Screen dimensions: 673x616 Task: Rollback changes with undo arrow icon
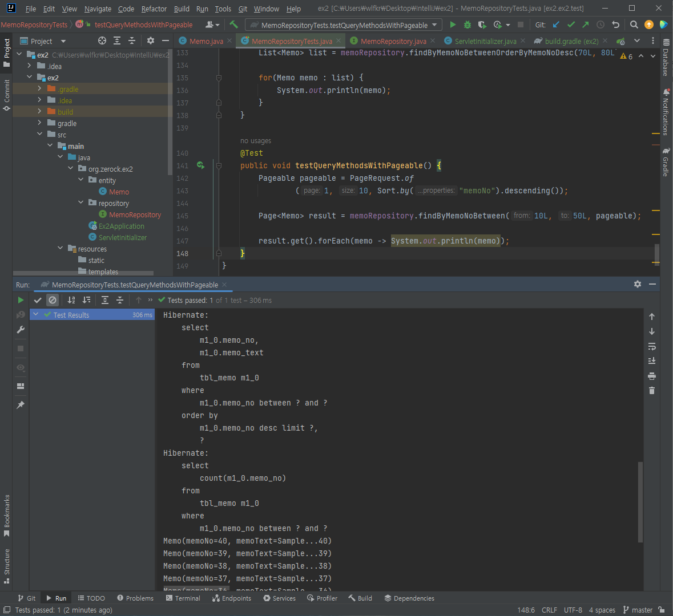615,25
